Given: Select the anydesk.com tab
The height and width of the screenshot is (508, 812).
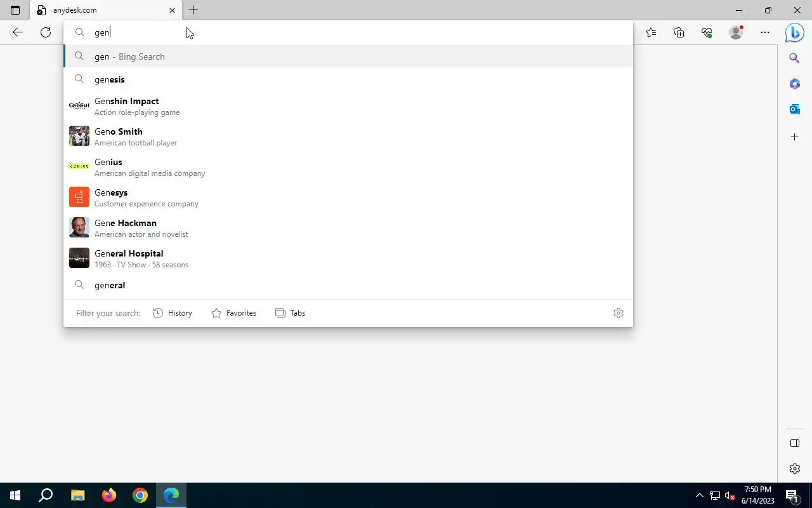Looking at the screenshot, I should [x=105, y=10].
